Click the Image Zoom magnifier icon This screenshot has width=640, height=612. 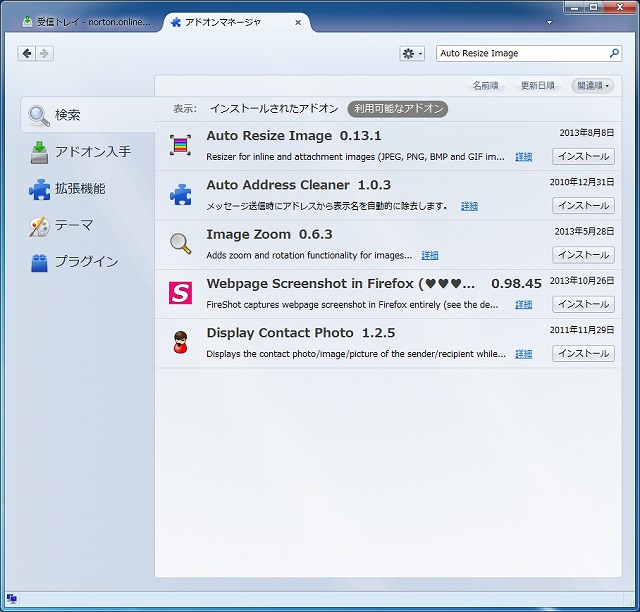click(x=180, y=244)
